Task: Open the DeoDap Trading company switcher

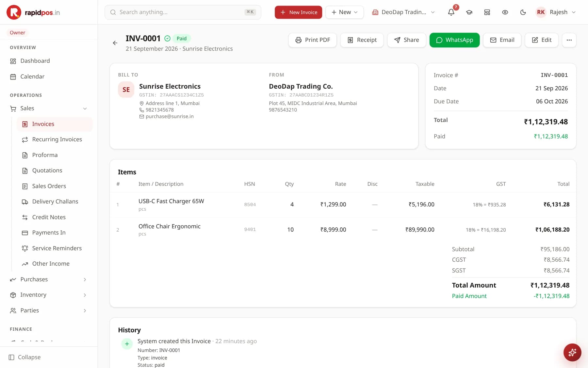Action: (403, 12)
